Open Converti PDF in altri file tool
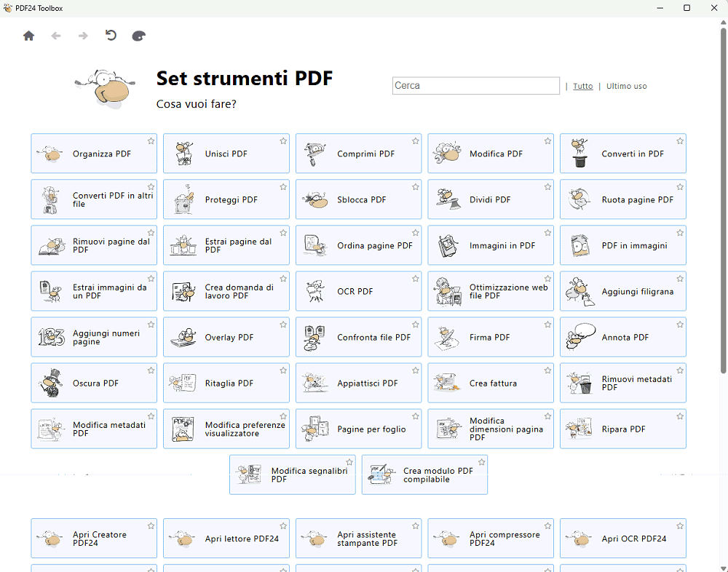This screenshot has width=728, height=572. click(94, 199)
